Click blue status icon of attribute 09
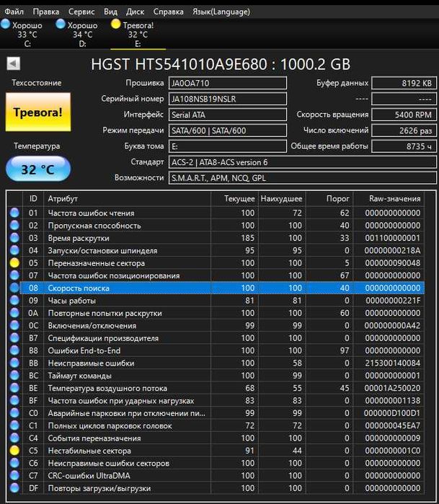The width and height of the screenshot is (439, 504). coord(14,301)
